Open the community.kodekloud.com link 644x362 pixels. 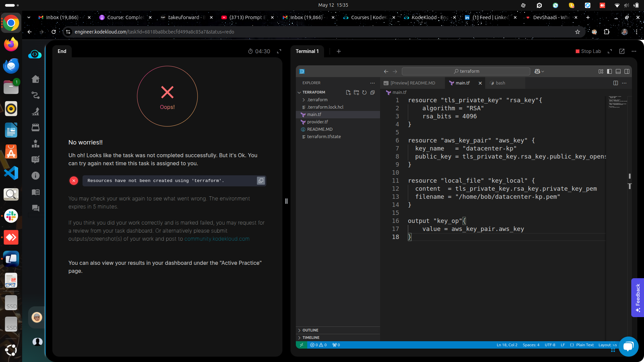click(x=217, y=239)
